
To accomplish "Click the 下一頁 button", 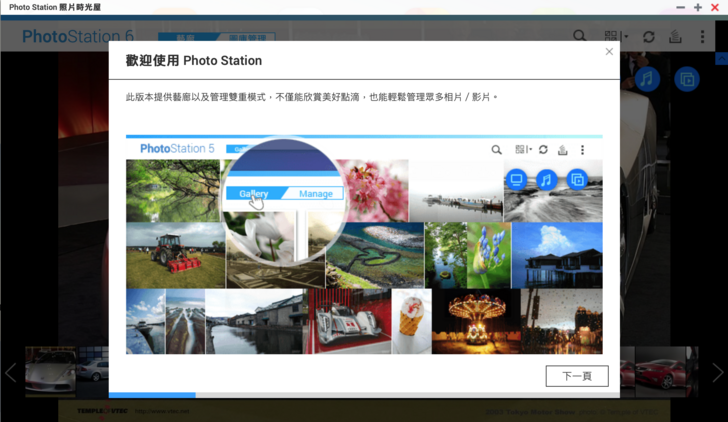I will click(x=577, y=376).
